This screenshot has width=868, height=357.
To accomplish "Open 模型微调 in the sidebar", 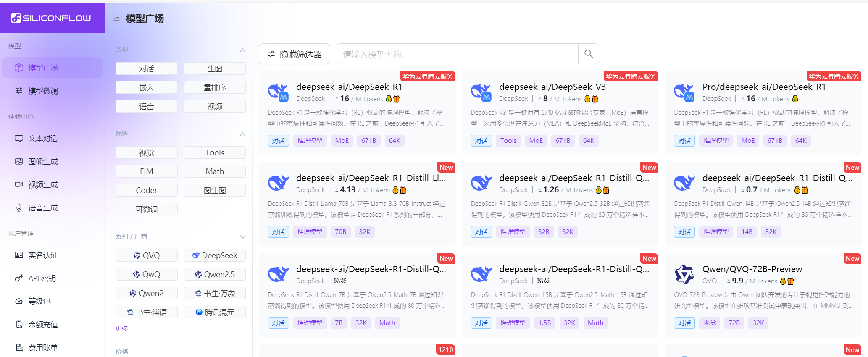I will tap(53, 91).
